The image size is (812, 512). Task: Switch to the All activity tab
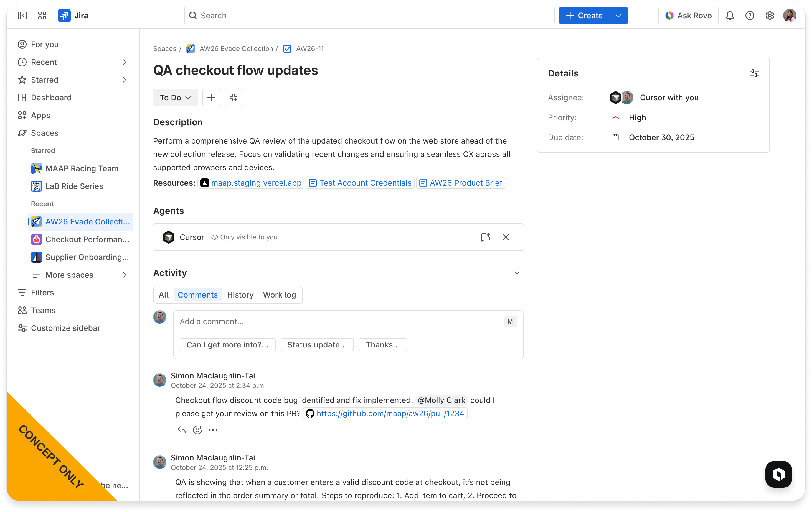[x=164, y=295]
